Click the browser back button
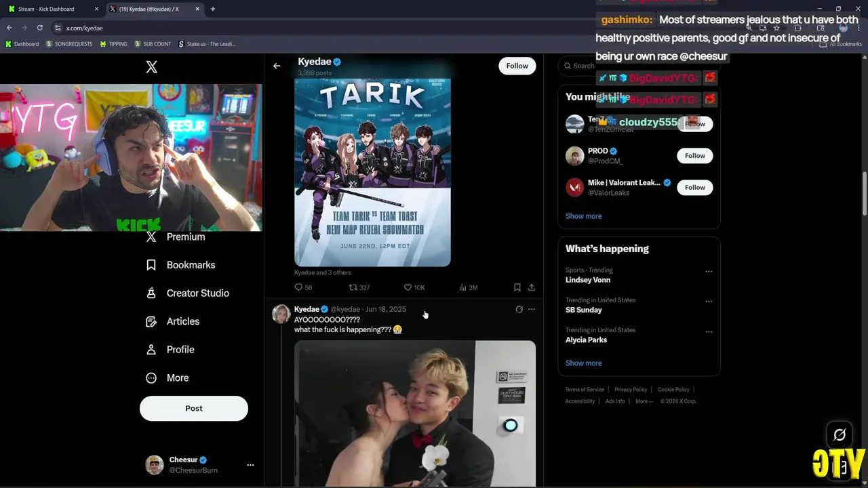The width and height of the screenshot is (868, 488). click(x=9, y=28)
